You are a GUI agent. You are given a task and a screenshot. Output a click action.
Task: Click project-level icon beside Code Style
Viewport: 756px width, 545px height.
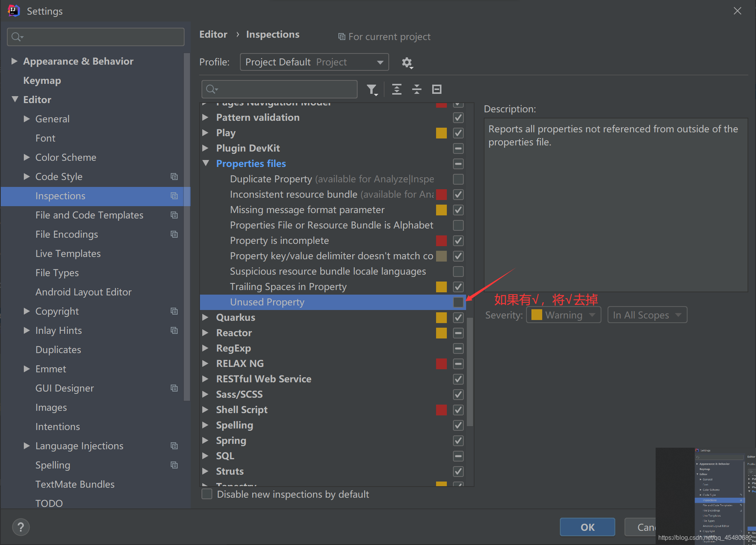174,177
